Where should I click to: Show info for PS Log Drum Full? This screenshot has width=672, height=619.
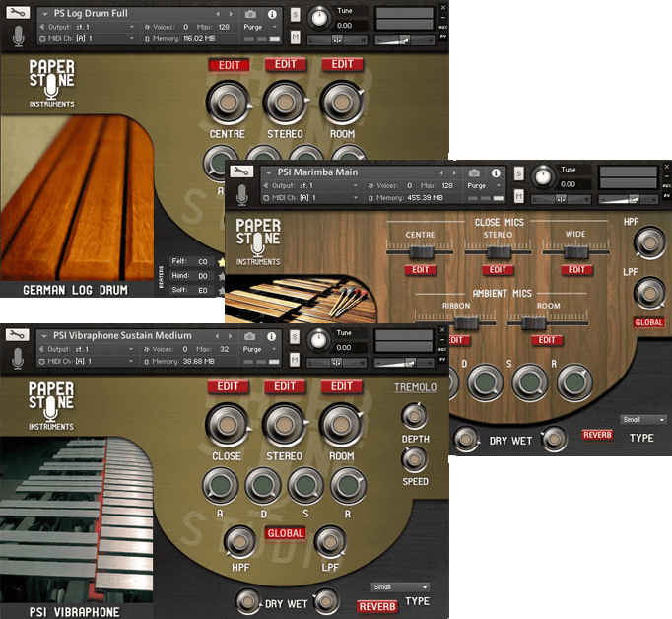tap(272, 14)
